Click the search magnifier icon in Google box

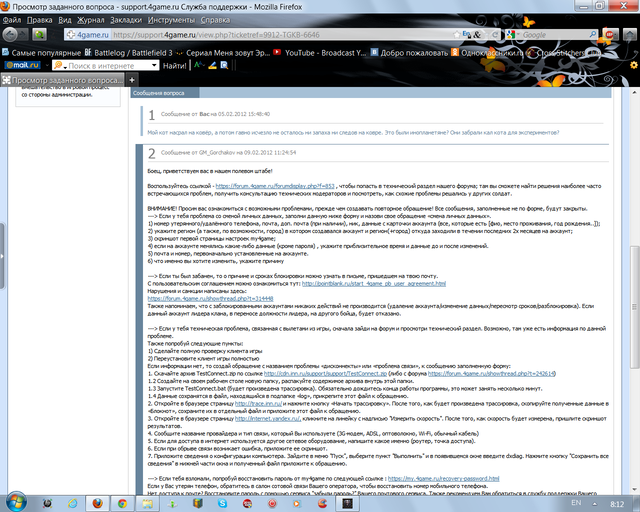coord(593,35)
